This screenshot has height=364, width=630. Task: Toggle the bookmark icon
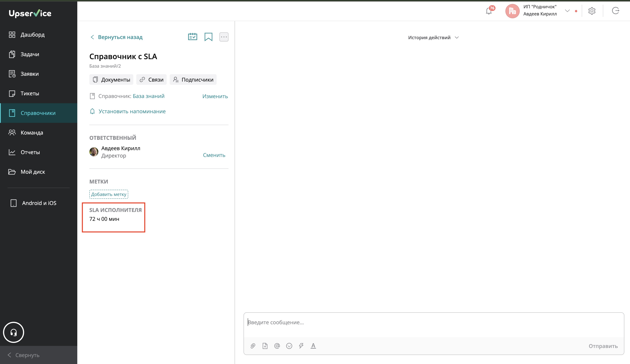point(208,37)
